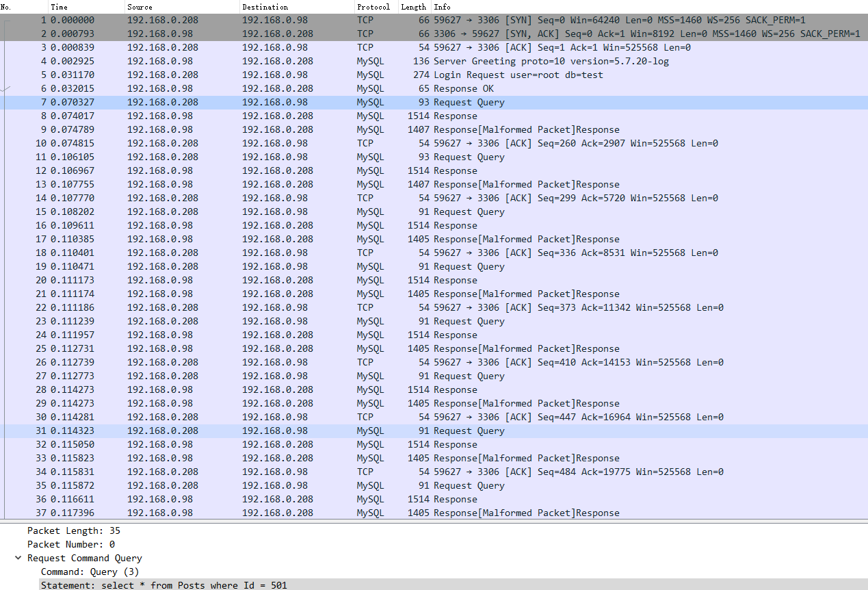Viewport: 868px width, 590px height.
Task: Select packet 3 ACK Seq=1 Ack=1
Action: (x=434, y=47)
